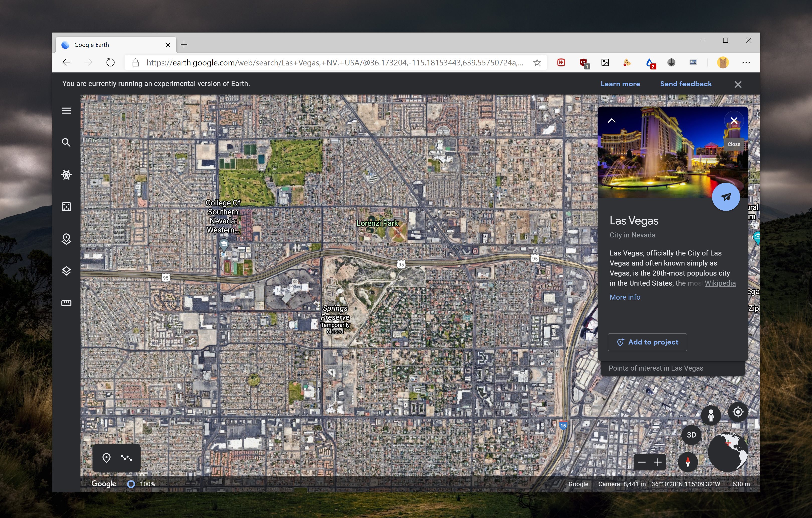The width and height of the screenshot is (812, 518).
Task: Reload the Google Earth page
Action: point(110,62)
